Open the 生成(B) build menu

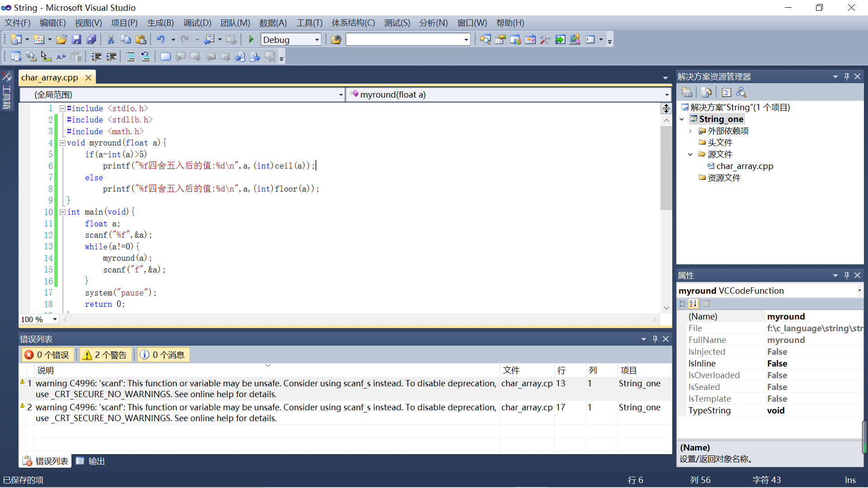[160, 23]
